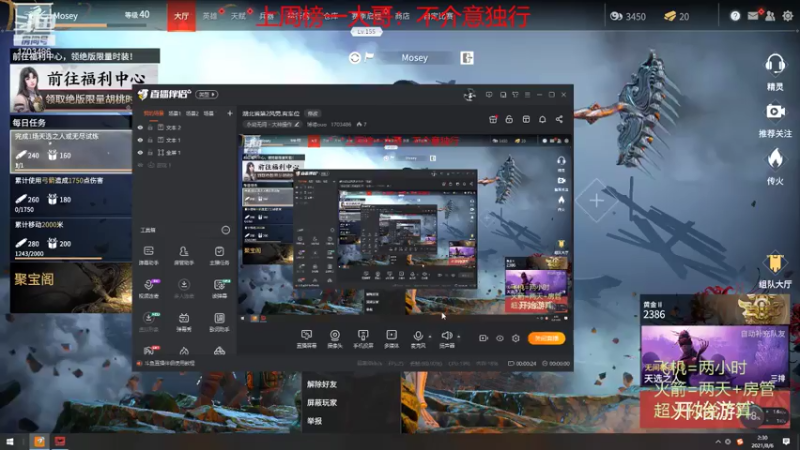Switch to the 场景1 scene tab
The image size is (800, 450).
[x=174, y=113]
